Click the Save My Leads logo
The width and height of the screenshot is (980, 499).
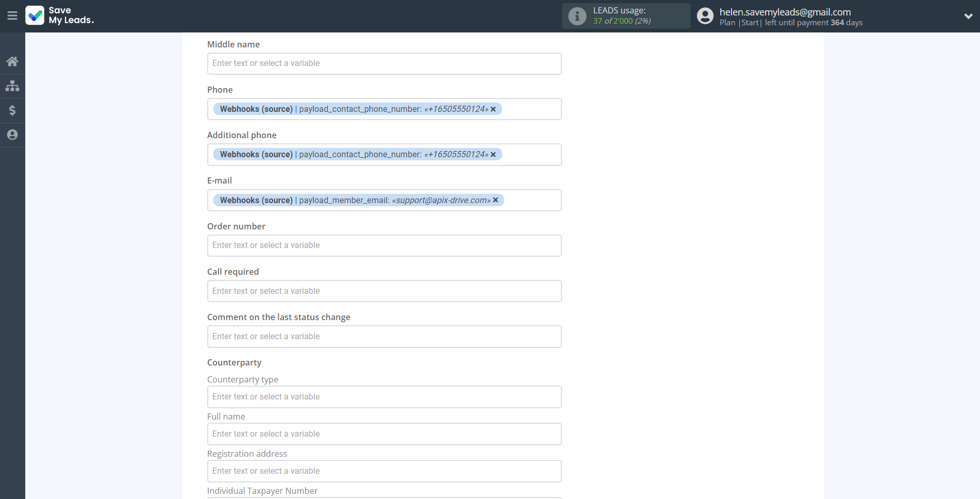click(x=60, y=15)
